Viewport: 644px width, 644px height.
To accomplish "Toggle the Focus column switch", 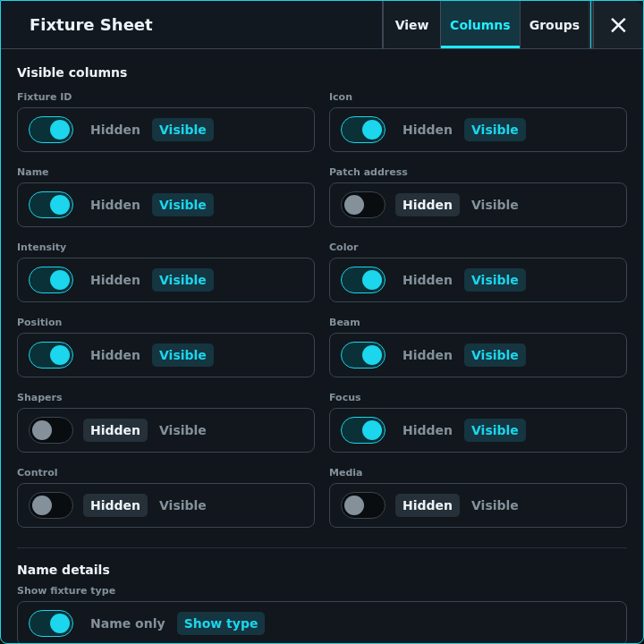I will click(x=363, y=430).
